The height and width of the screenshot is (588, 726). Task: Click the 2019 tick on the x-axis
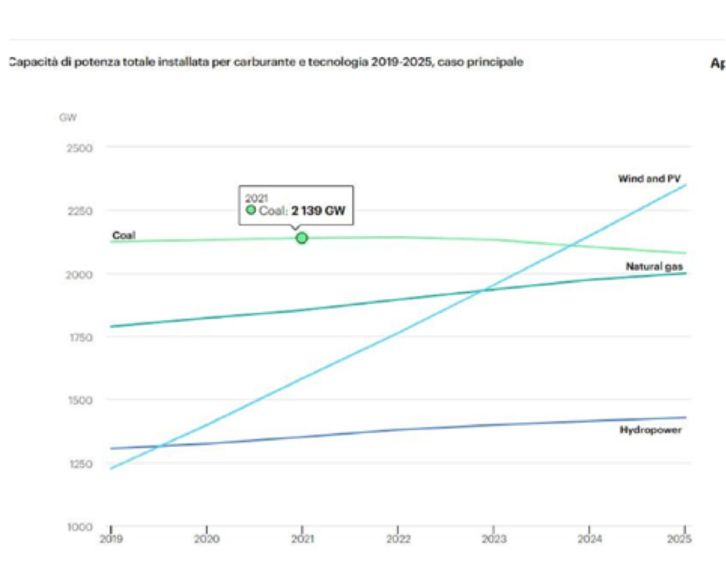click(x=111, y=539)
